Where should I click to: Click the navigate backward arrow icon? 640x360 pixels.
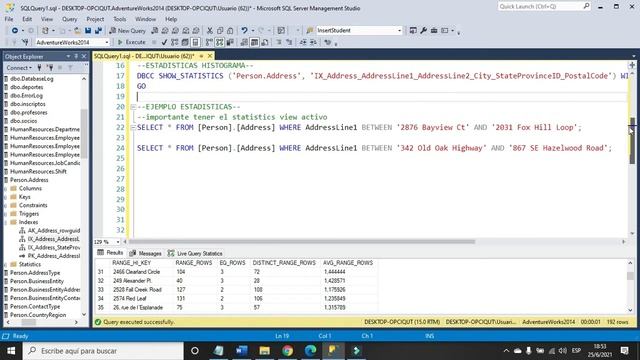click(15, 31)
